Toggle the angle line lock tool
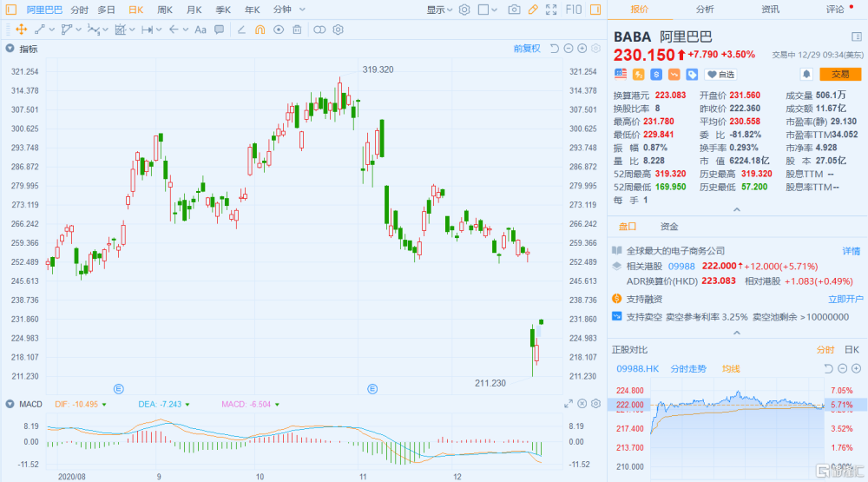Screen dimensions: 868x482 pyautogui.click(x=241, y=30)
